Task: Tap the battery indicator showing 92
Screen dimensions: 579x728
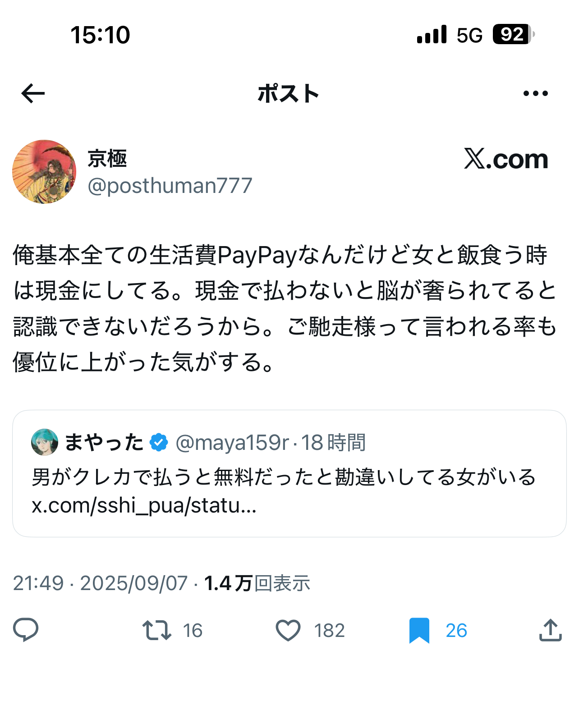Action: point(513,34)
